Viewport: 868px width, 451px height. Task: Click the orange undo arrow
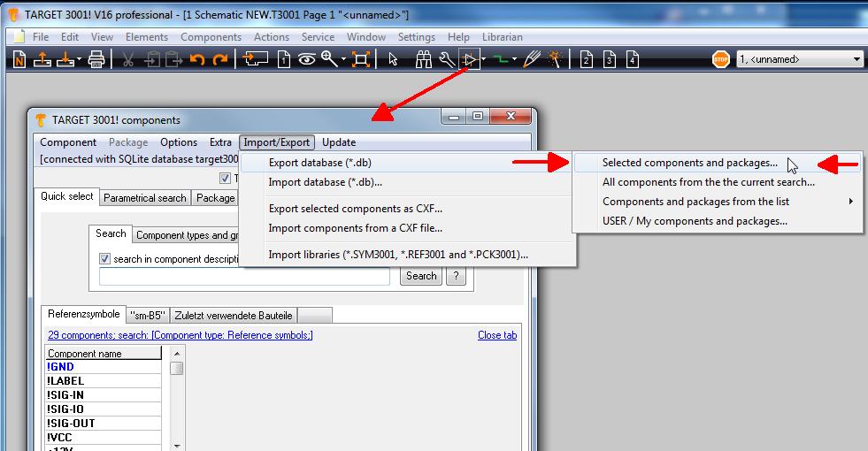[x=197, y=59]
